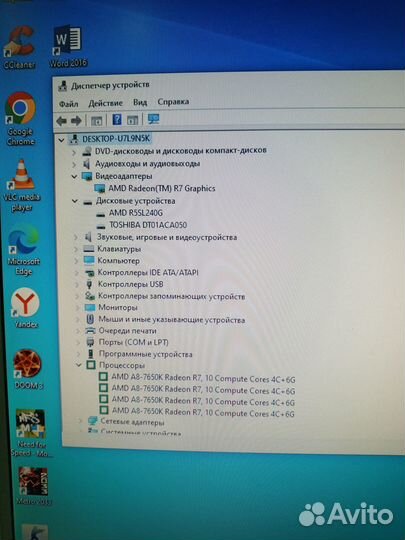Click the Мониторы monitor icon
Image resolution: width=405 pixels, height=540 pixels.
90,307
